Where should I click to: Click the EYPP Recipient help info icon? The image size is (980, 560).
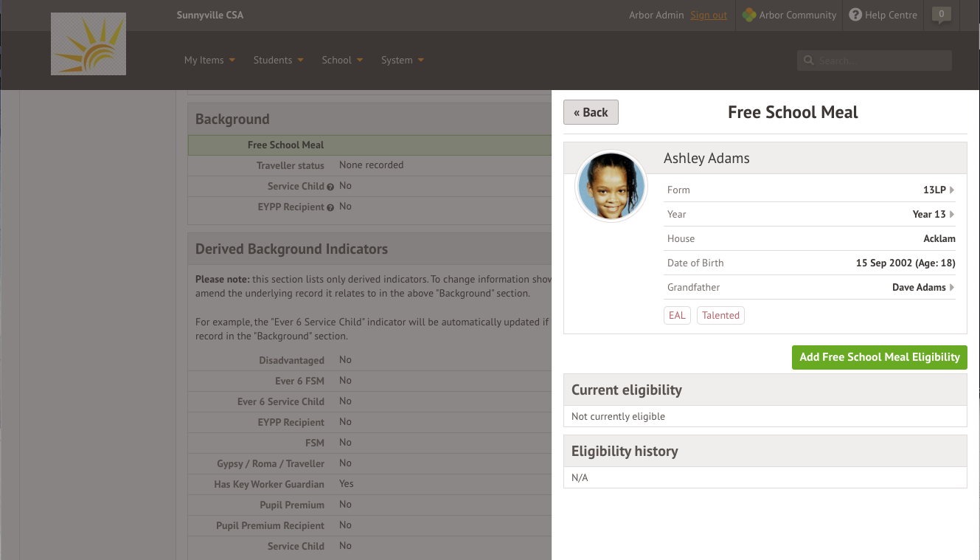[330, 207]
